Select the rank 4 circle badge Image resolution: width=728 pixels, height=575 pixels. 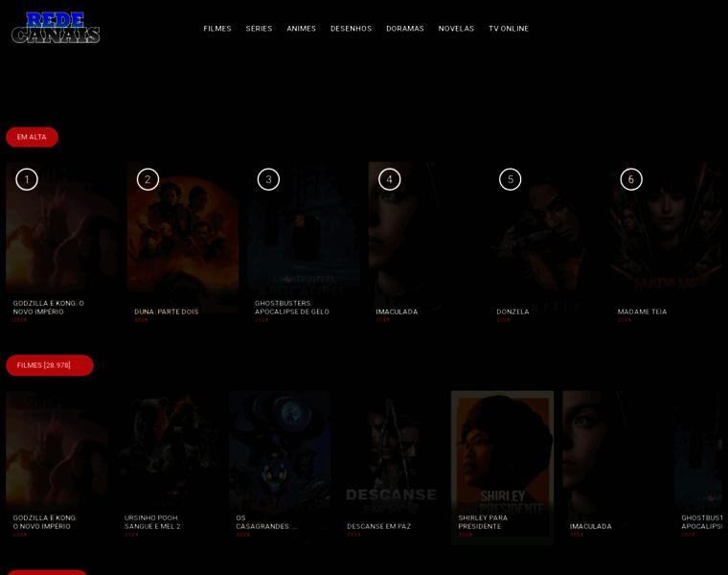(390, 179)
